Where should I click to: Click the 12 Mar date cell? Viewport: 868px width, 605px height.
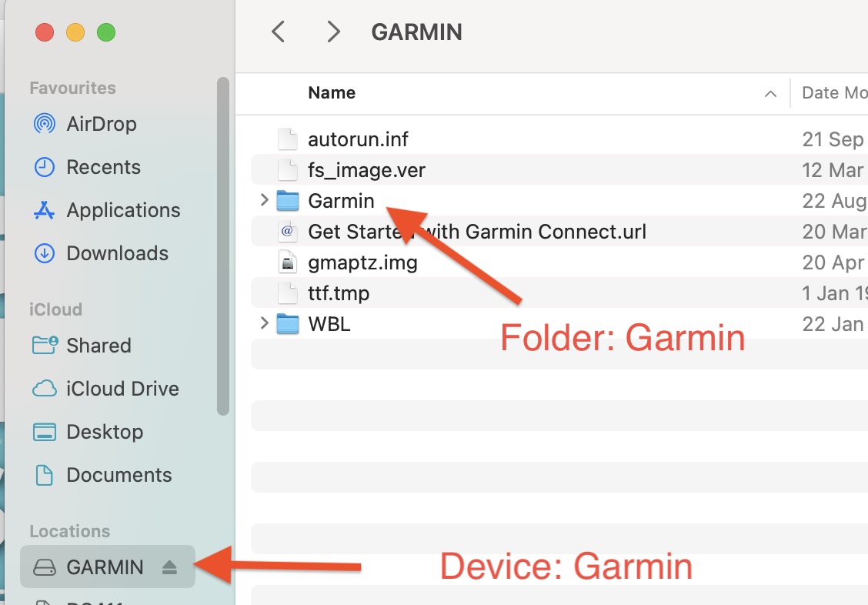(x=833, y=170)
